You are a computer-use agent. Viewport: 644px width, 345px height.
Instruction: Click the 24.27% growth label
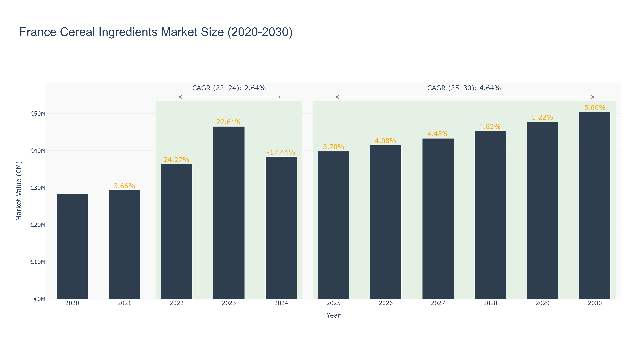pyautogui.click(x=177, y=160)
